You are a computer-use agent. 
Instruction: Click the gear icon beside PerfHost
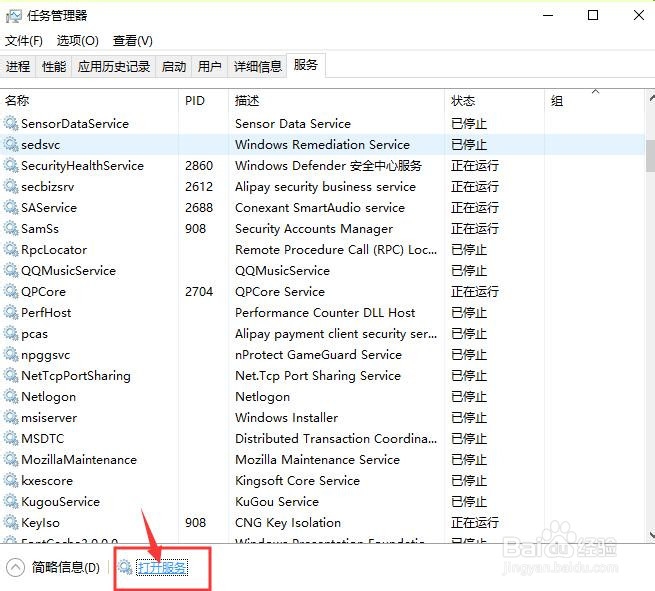point(11,312)
